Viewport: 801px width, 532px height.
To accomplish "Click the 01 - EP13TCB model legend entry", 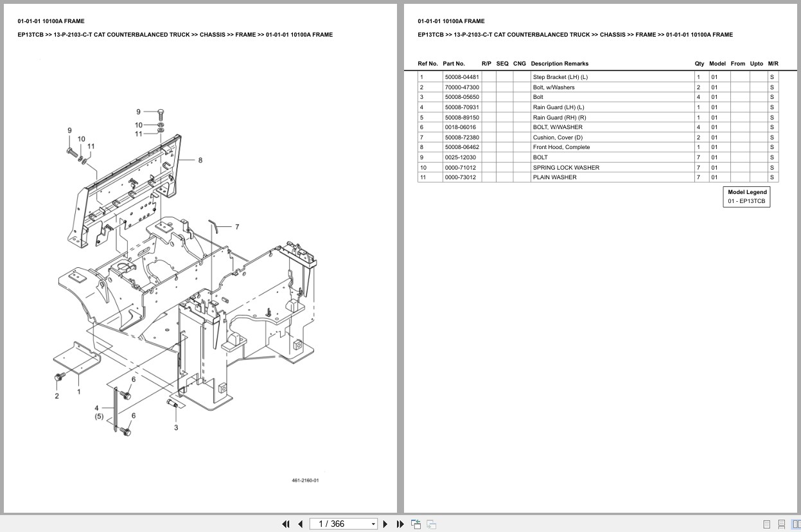I will [x=746, y=200].
